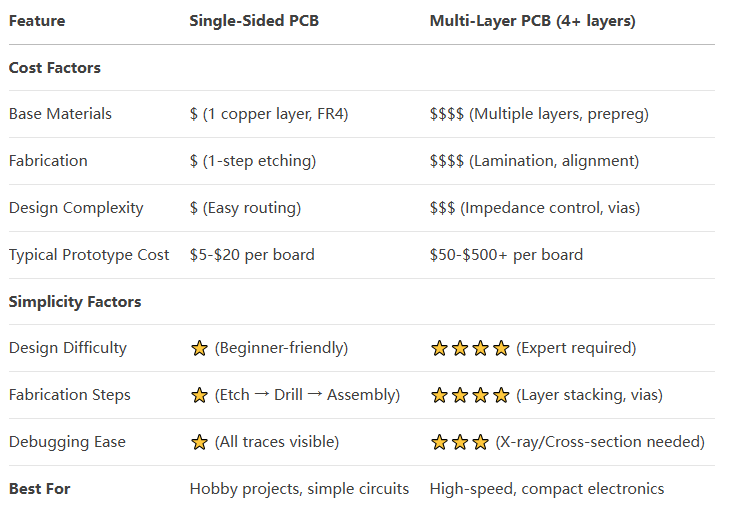739x509 pixels.
Task: Click the Typical Prototype Cost row label
Action: pyautogui.click(x=89, y=254)
